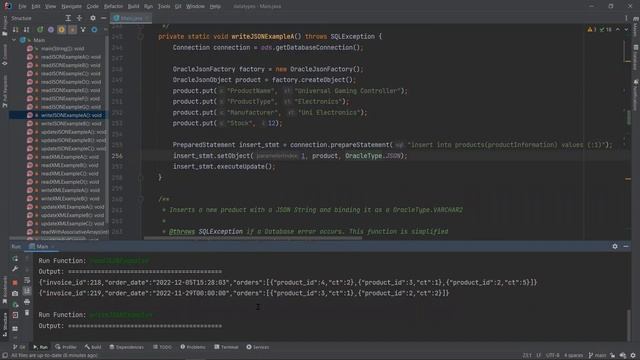The image size is (640, 360).
Task: Open the Maven side panel
Action: click(x=636, y=28)
